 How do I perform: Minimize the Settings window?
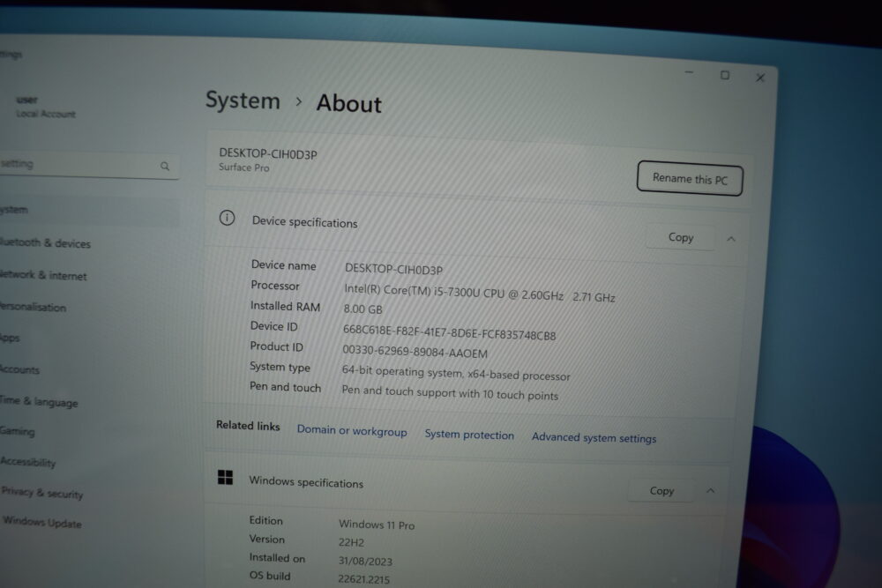click(689, 72)
